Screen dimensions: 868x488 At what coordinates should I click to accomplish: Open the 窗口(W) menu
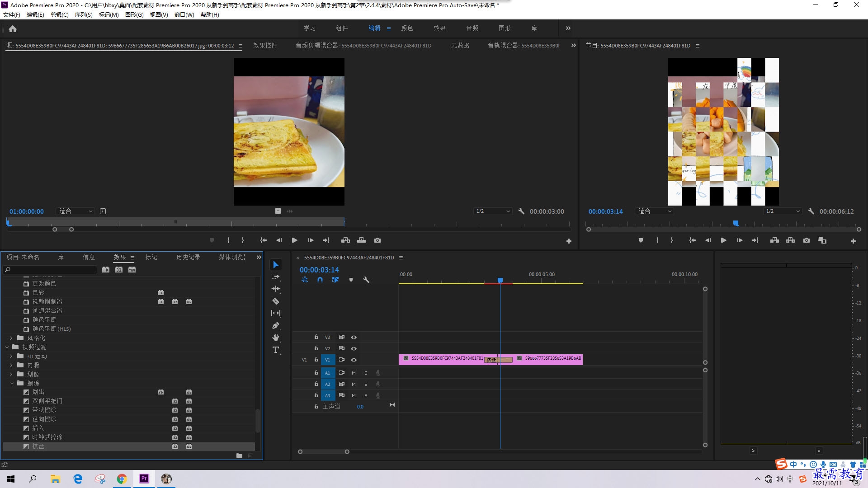[x=184, y=15]
